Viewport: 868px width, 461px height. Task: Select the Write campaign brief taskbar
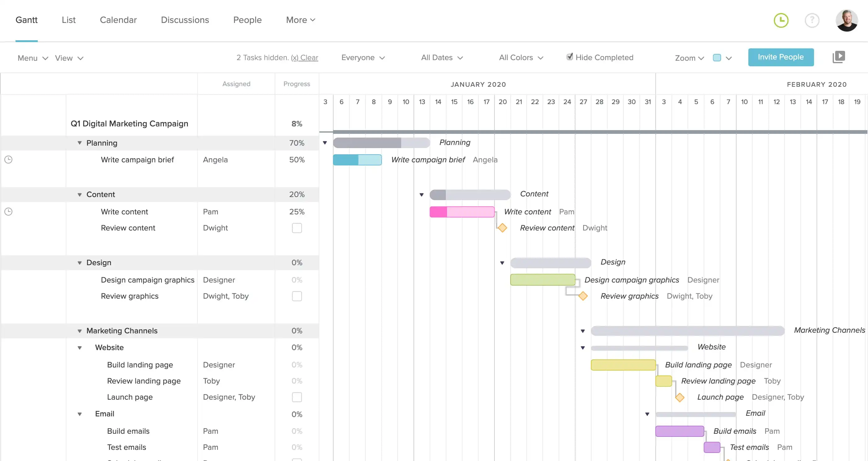tap(357, 160)
